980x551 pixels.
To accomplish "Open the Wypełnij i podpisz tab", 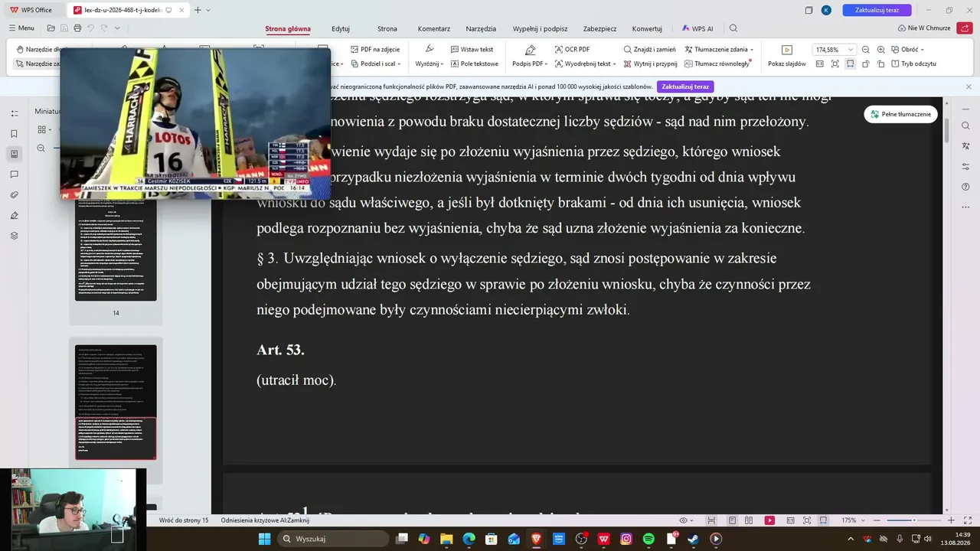I will 540,28.
